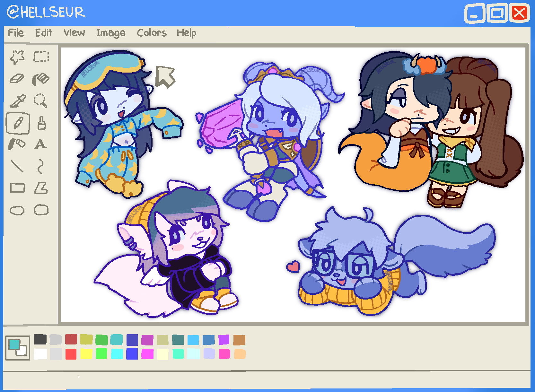Open the Help menu
The width and height of the screenshot is (535, 392).
click(187, 32)
